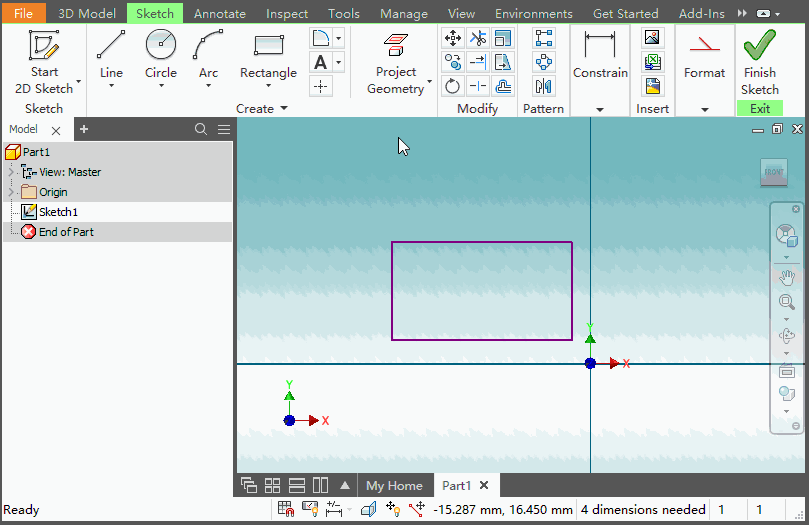
Task: Switch to the Inspect tab
Action: [x=287, y=13]
